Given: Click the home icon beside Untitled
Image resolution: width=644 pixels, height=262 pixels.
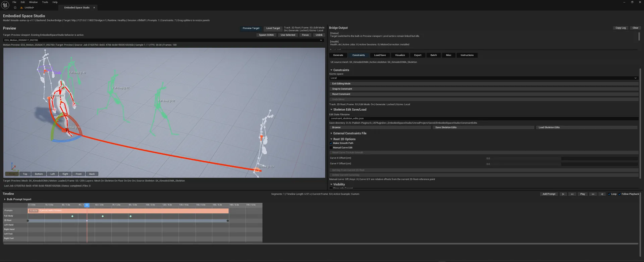Looking at the screenshot, I should coord(15,7).
